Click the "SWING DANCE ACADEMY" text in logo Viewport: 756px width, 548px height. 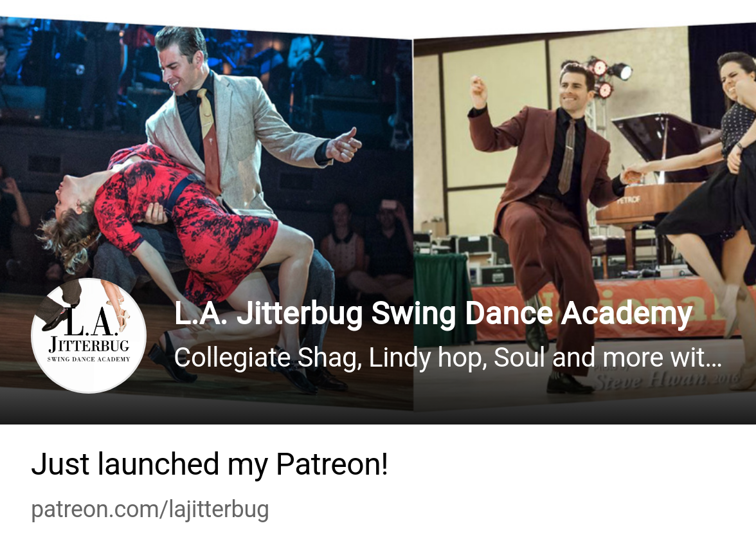click(88, 359)
